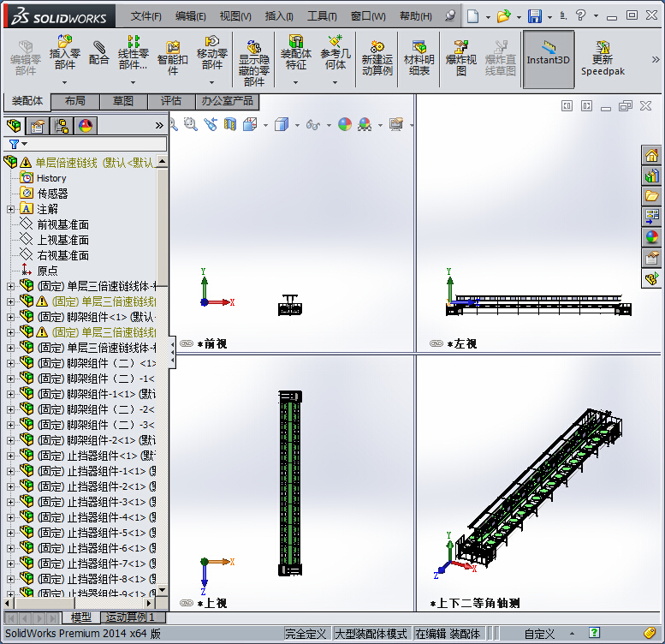Click the tree vertical scrollbar down arrow
The height and width of the screenshot is (644, 665).
pos(162,590)
